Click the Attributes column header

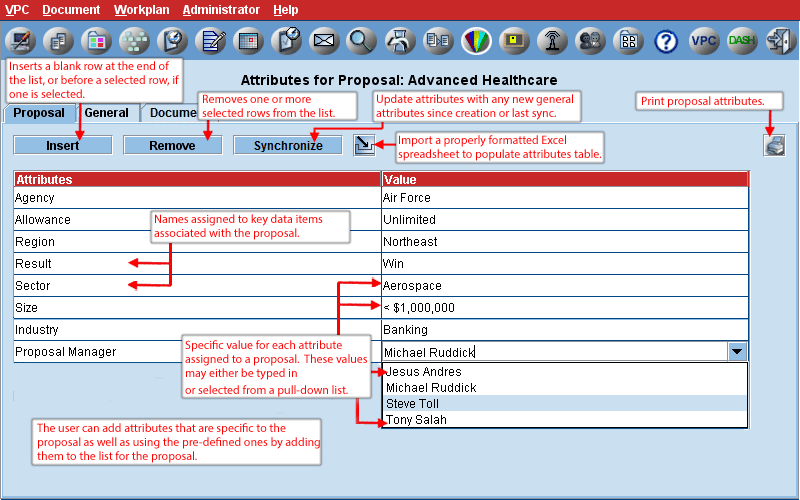(x=197, y=179)
